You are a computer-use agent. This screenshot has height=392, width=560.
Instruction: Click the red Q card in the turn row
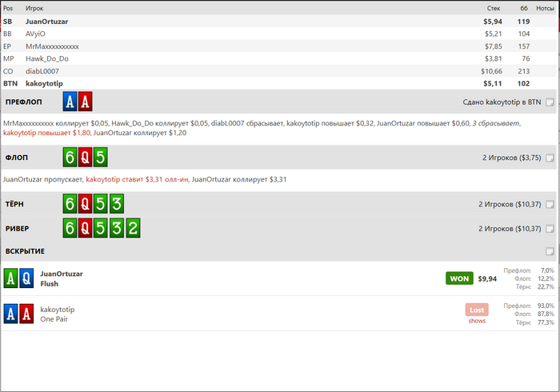pos(85,203)
